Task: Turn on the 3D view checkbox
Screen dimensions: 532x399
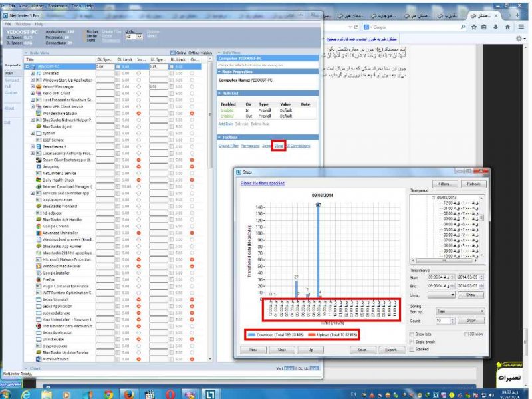Action: tap(466, 334)
